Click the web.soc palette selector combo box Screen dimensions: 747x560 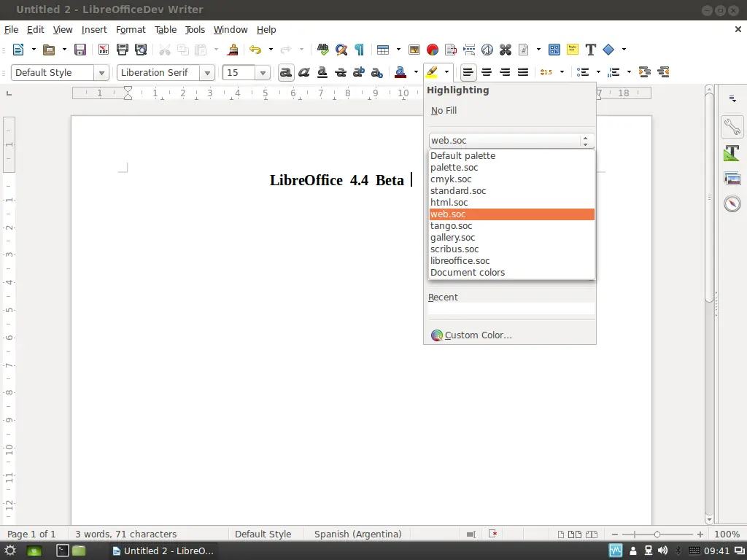(x=511, y=141)
